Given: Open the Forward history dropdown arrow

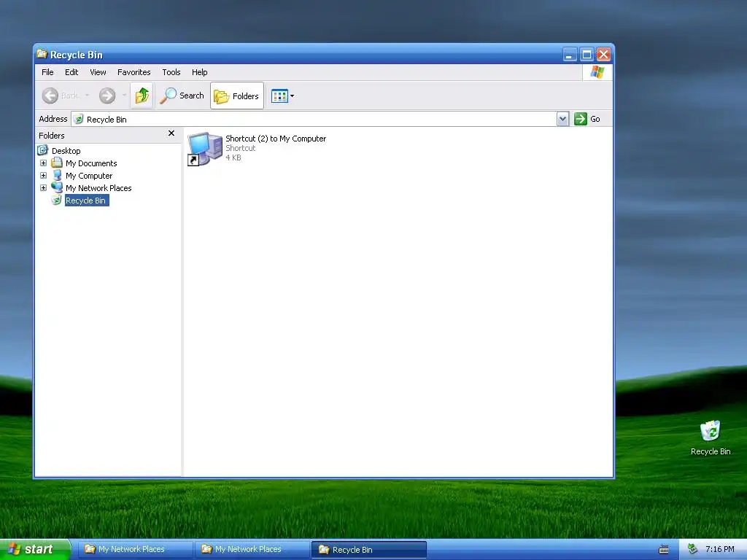Looking at the screenshot, I should point(124,96).
